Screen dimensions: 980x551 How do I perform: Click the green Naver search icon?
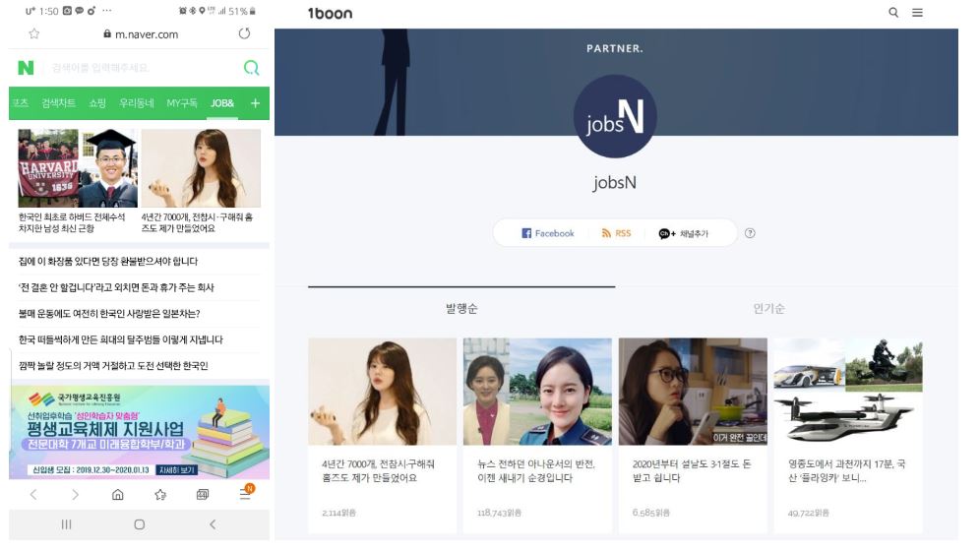[x=251, y=68]
